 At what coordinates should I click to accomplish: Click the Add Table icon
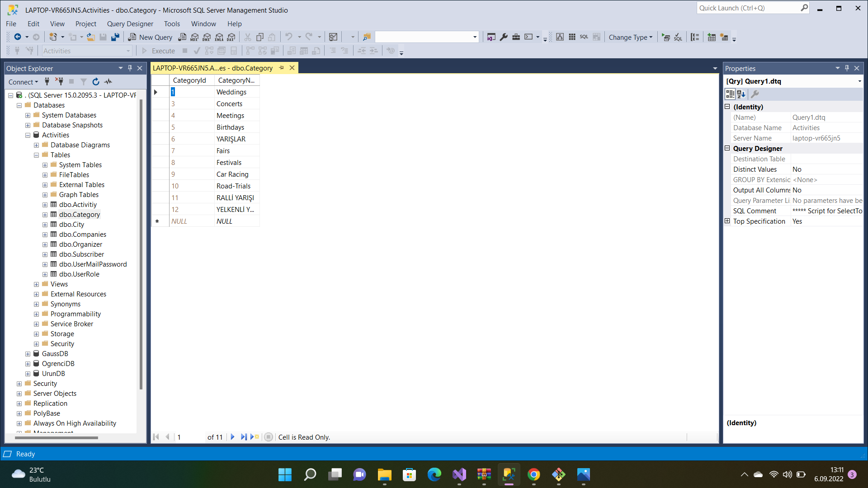pos(712,37)
